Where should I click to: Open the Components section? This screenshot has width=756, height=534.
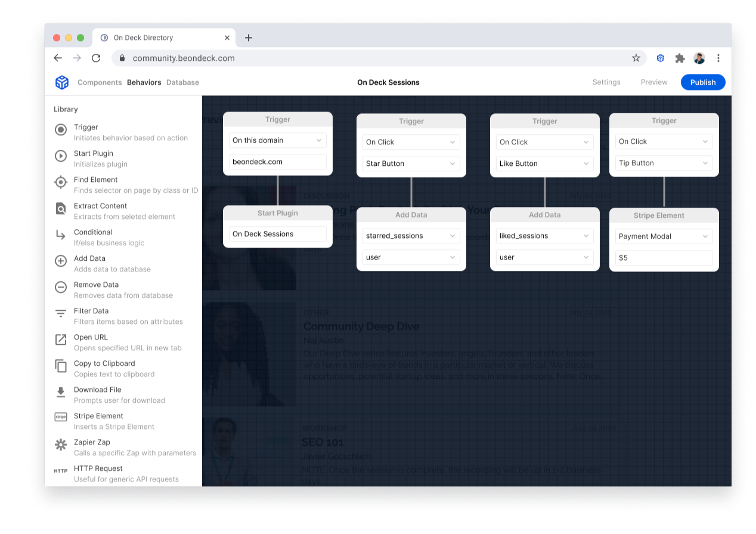[x=100, y=82]
